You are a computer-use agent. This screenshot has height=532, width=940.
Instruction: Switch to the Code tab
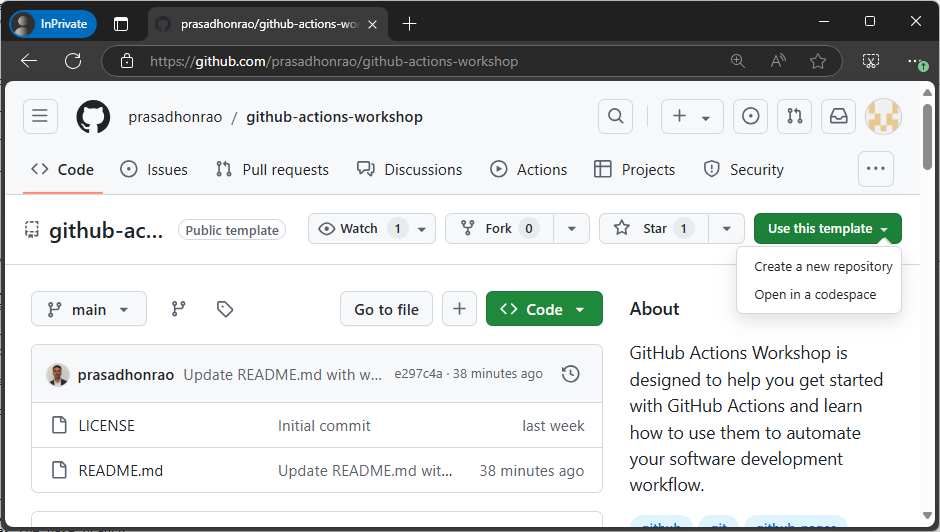coord(62,170)
